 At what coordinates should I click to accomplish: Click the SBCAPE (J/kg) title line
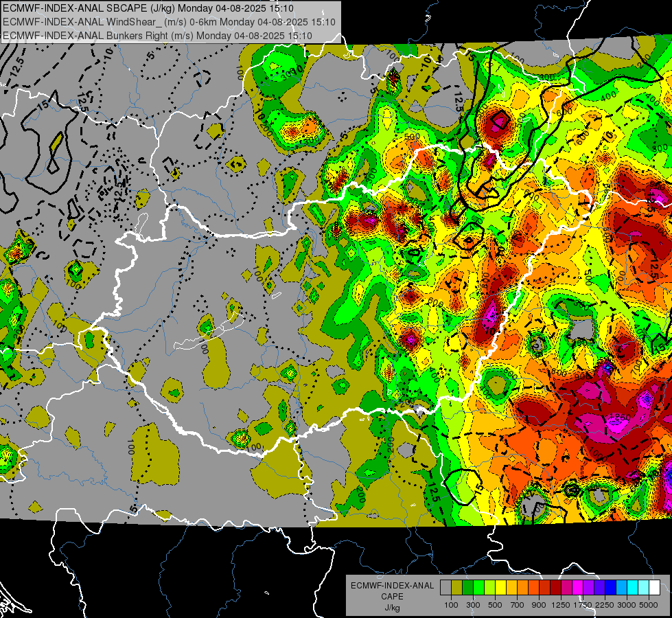click(x=148, y=8)
